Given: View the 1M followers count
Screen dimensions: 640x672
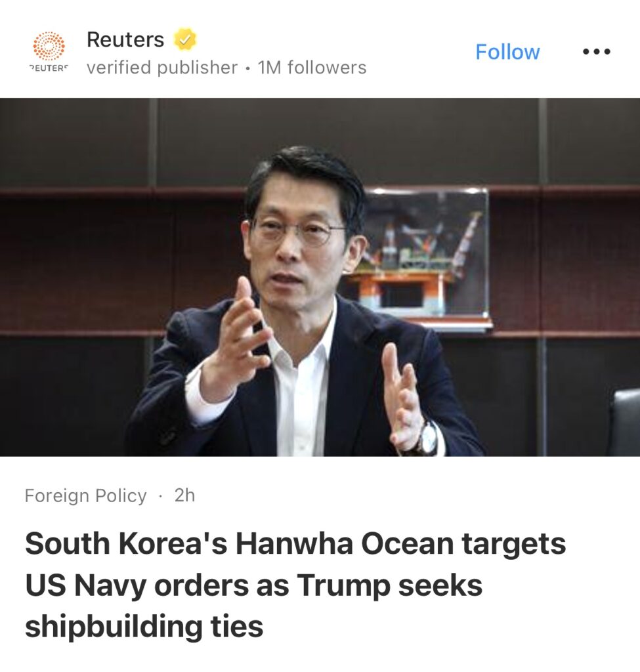Looking at the screenshot, I should [x=312, y=68].
